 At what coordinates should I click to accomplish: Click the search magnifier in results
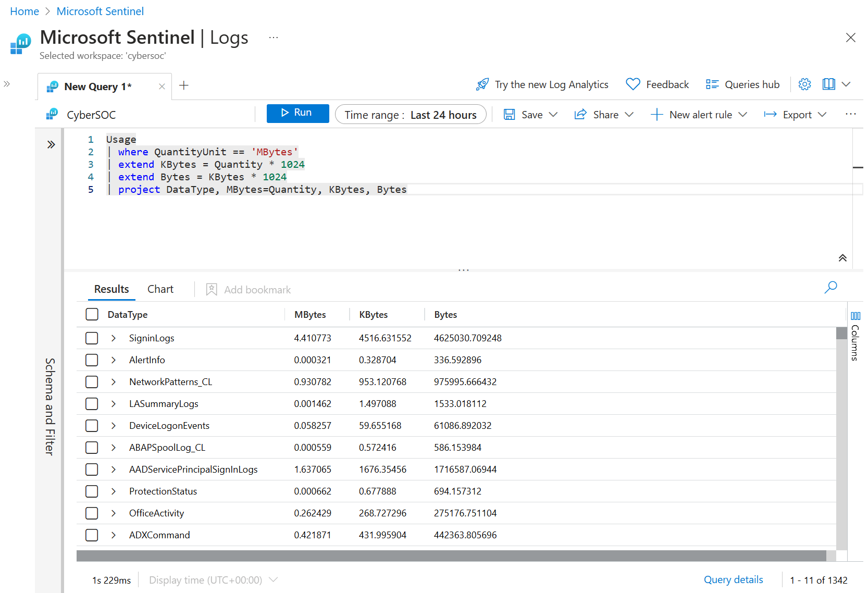830,287
